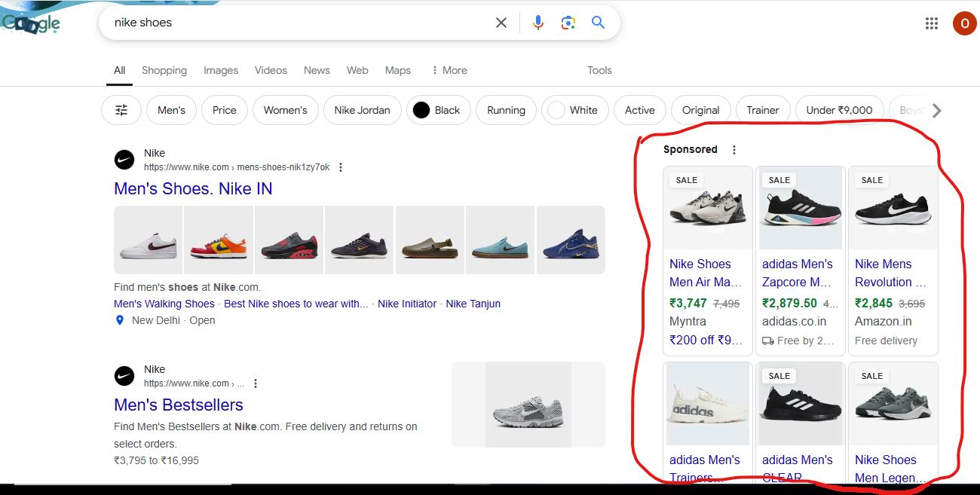Open options menu for Men's Shoes result
980x495 pixels.
(341, 167)
